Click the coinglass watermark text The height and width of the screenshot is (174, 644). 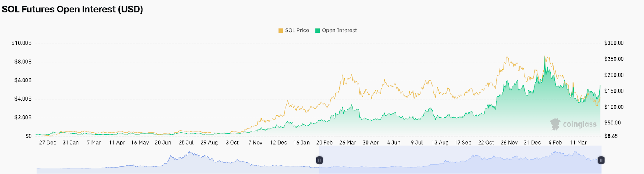click(x=580, y=124)
